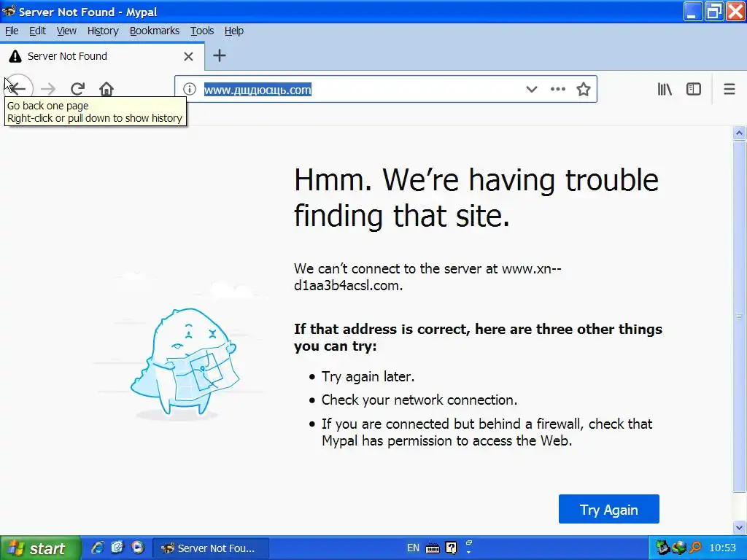Image resolution: width=747 pixels, height=560 pixels.
Task: Launch Internet Explorer from quick launch
Action: pos(98,548)
